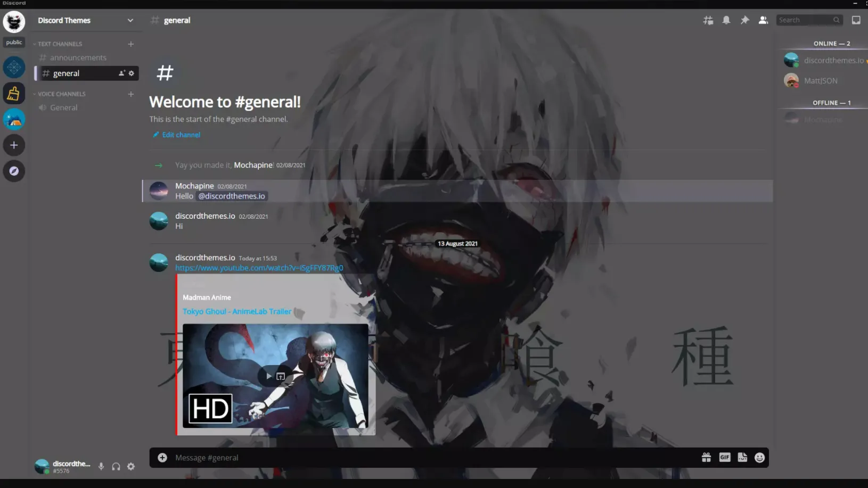868x488 pixels.
Task: Open User Settings gear
Action: tap(131, 467)
